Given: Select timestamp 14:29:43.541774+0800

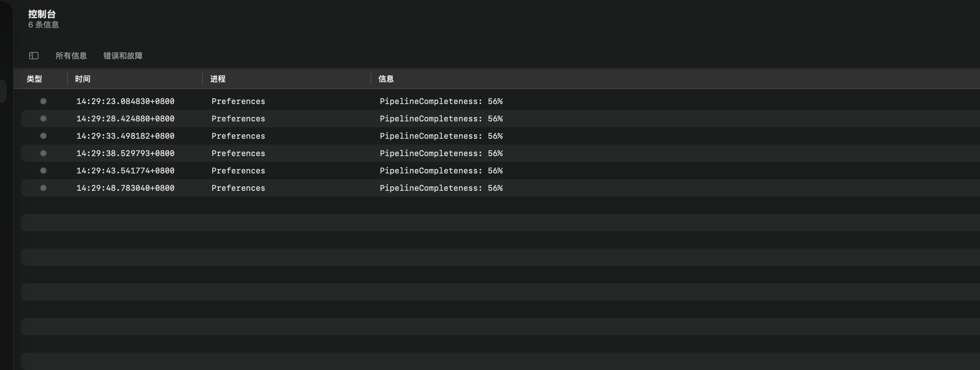Looking at the screenshot, I should point(125,171).
